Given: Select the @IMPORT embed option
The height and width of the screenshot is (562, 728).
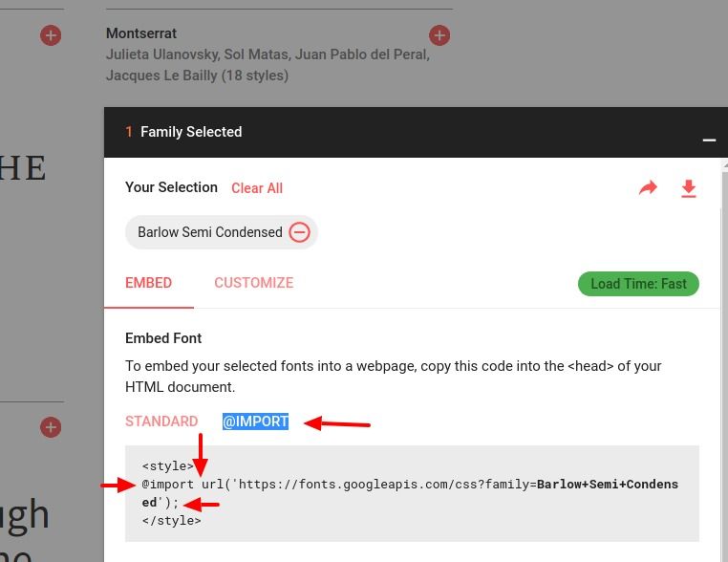Looking at the screenshot, I should point(255,421).
